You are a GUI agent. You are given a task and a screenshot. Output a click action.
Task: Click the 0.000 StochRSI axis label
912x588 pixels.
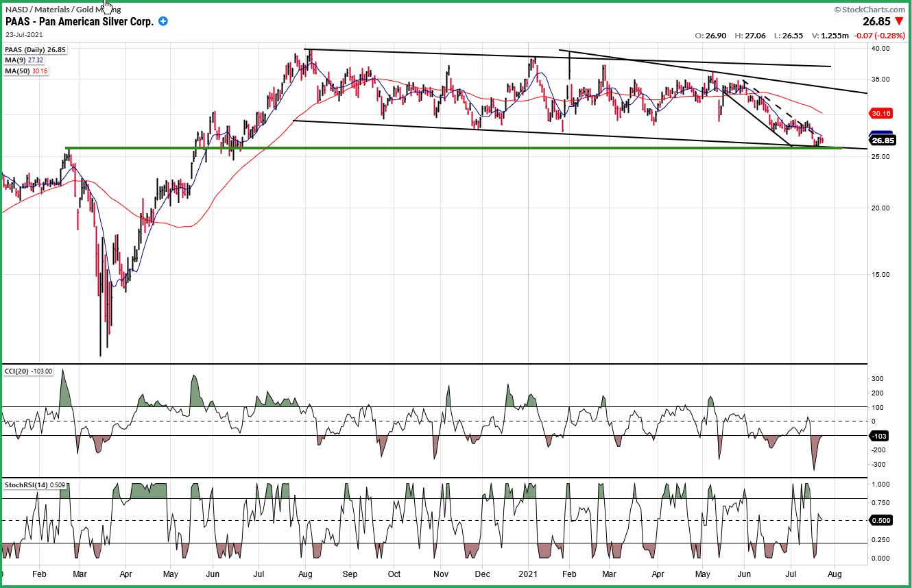(x=880, y=559)
